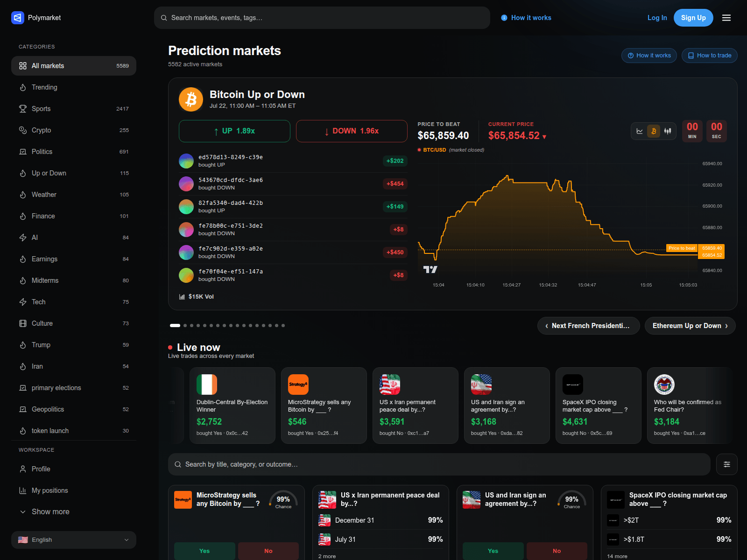Click avatar of trader fe7c902d-e359-a02e

[186, 252]
